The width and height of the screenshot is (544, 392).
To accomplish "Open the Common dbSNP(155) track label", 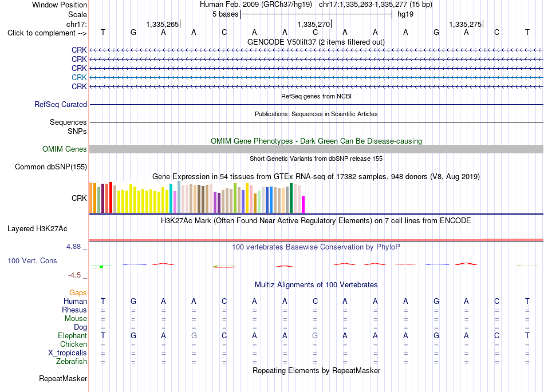I will [x=51, y=167].
